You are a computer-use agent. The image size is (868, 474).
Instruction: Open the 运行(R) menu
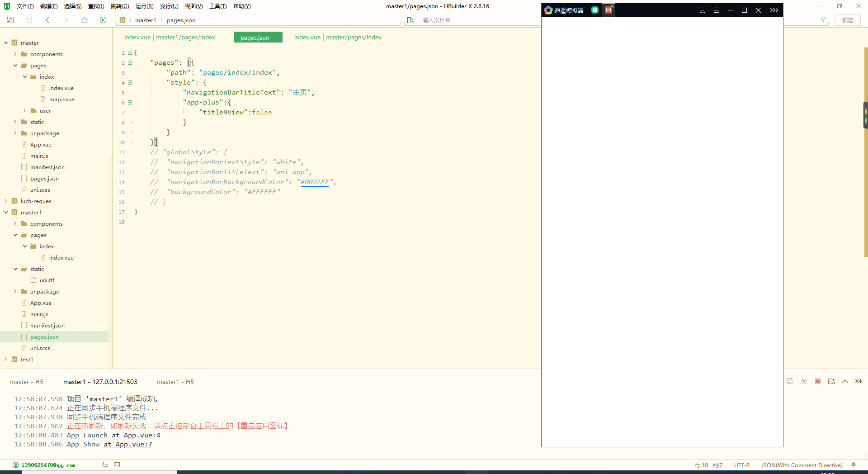tap(144, 6)
